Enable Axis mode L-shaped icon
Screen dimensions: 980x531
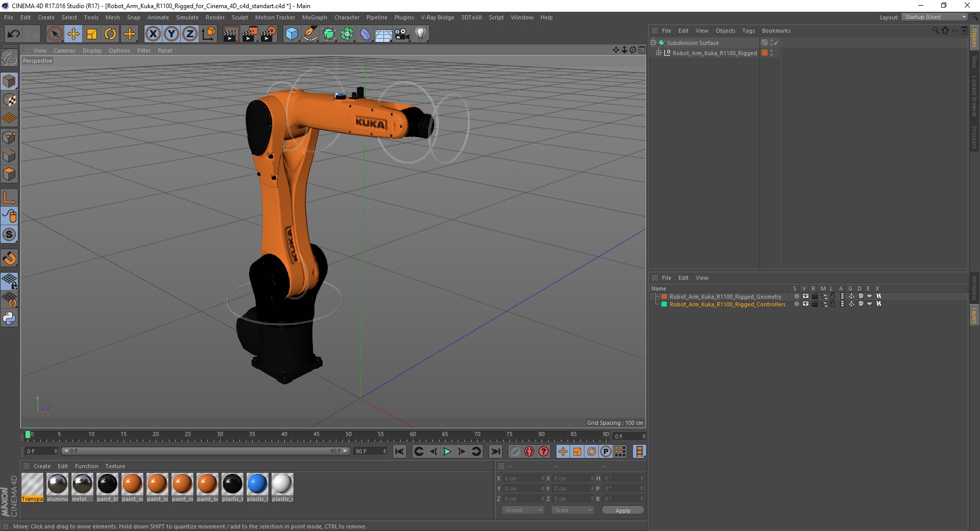tap(9, 198)
